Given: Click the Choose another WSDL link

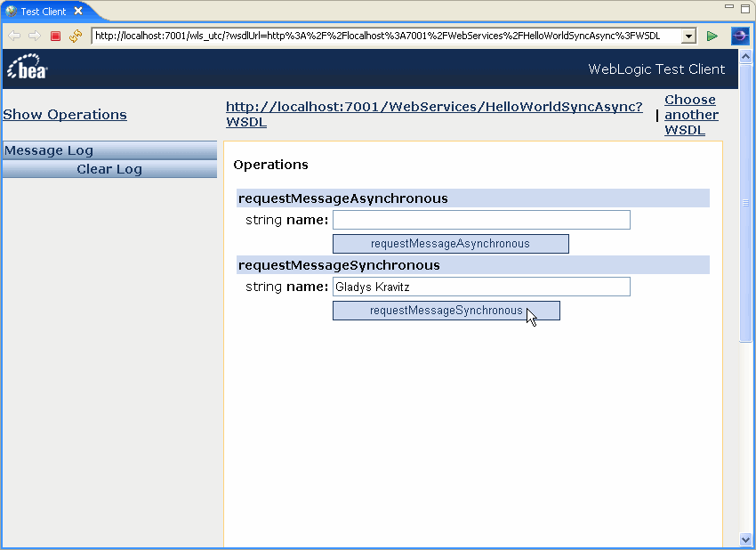Looking at the screenshot, I should coord(691,115).
